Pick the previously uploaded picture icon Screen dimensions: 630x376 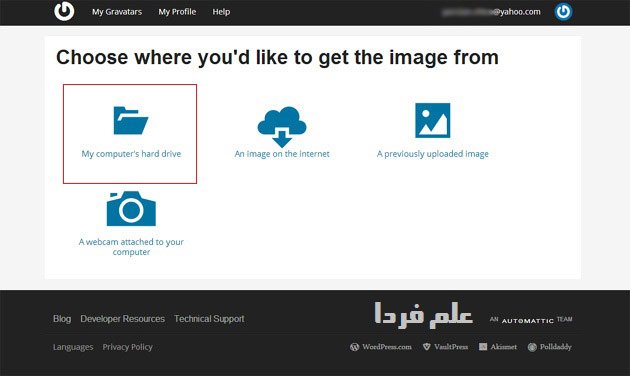(433, 120)
